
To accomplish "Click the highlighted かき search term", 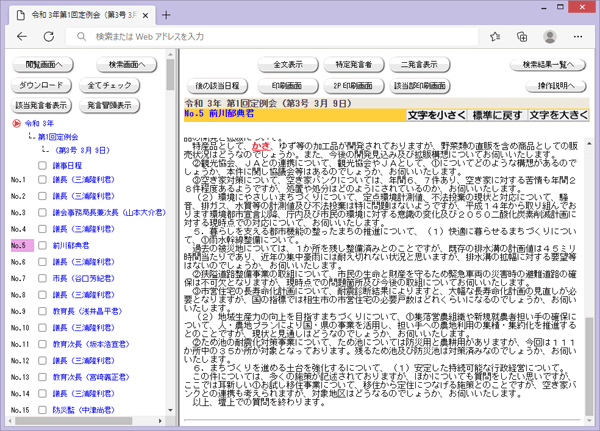I will [x=261, y=146].
